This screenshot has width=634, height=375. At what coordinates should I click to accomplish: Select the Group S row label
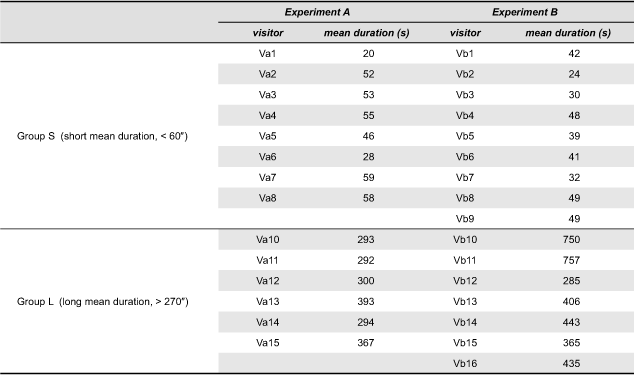point(102,136)
